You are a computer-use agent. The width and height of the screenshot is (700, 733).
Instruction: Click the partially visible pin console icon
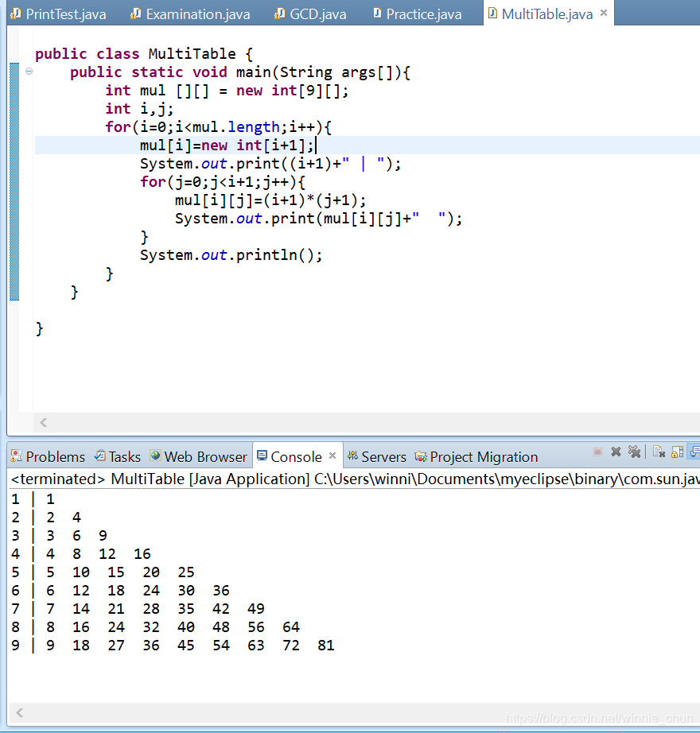[x=695, y=452]
